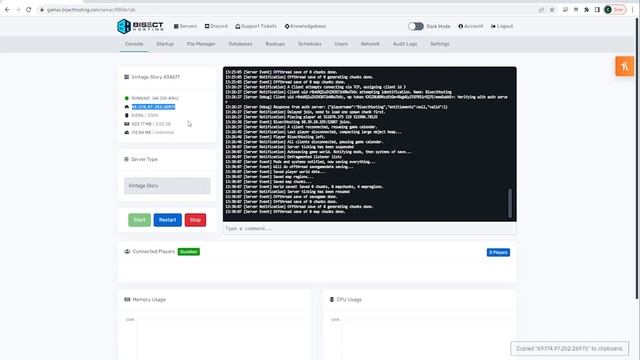Click the browser address bar
This screenshot has width=640, height=360.
[286, 9]
